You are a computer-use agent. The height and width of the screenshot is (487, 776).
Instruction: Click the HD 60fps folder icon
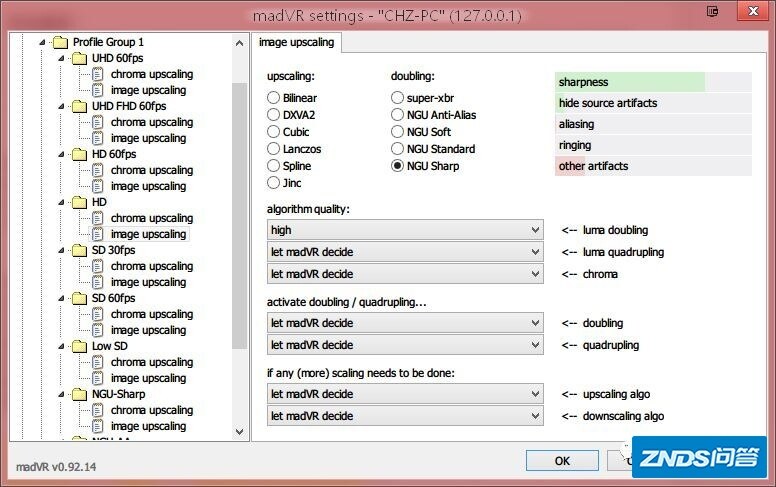pyautogui.click(x=78, y=154)
